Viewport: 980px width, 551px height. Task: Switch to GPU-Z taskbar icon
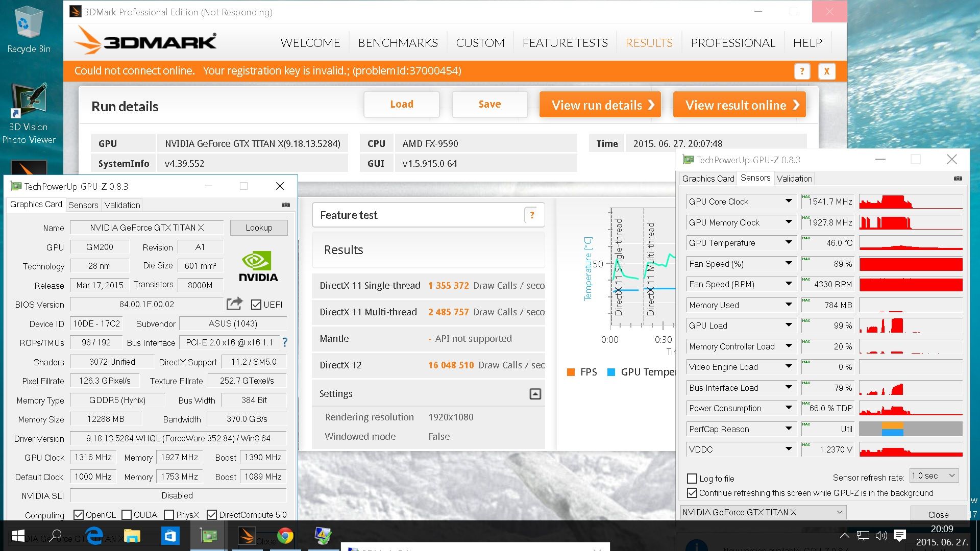[x=208, y=536]
